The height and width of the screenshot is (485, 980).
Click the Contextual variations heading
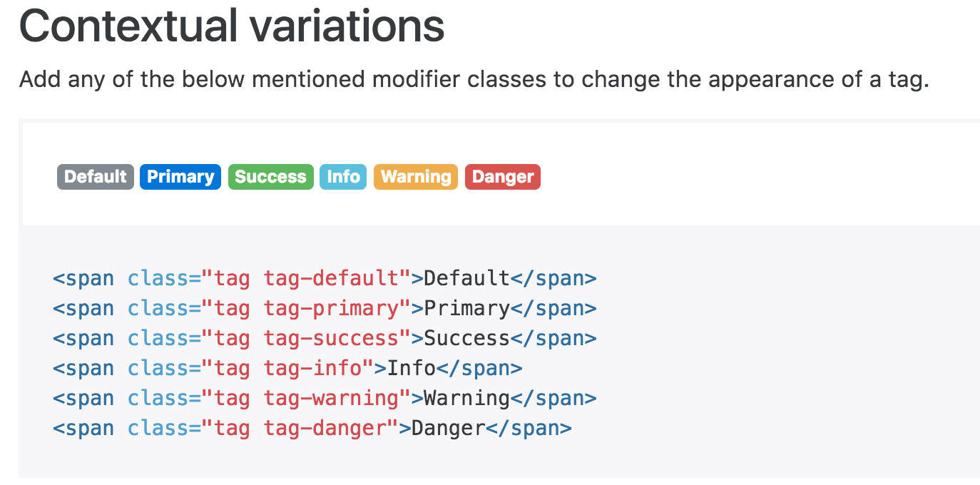[x=232, y=26]
